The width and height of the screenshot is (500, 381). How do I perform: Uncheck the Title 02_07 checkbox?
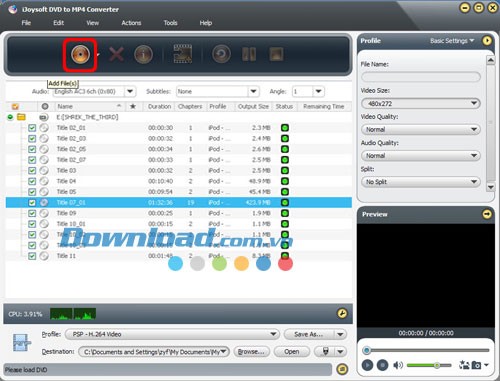coord(32,160)
